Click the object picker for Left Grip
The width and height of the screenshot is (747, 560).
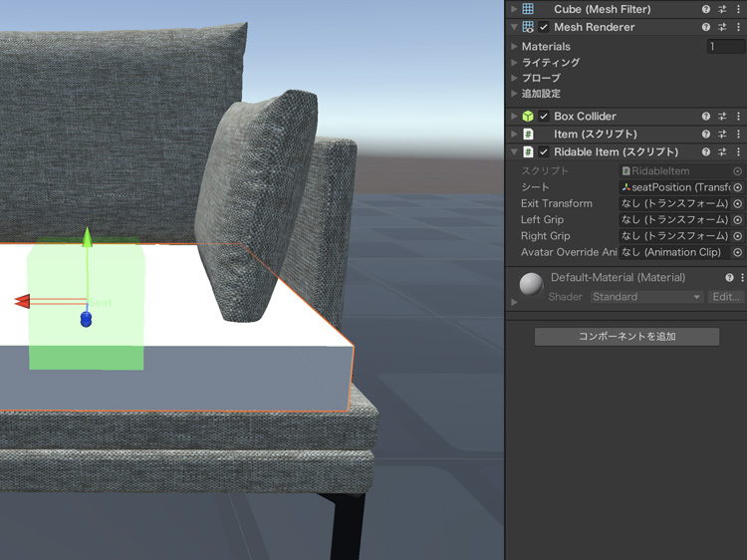click(737, 219)
